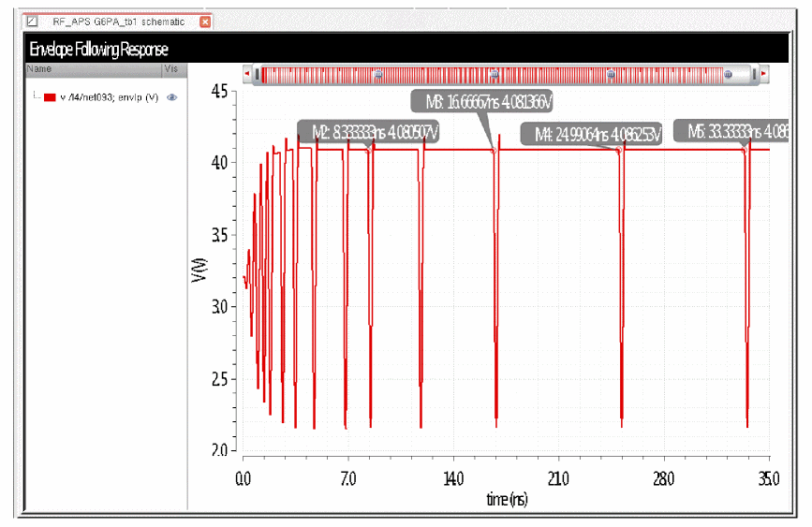
Task: Select the M4 24.99064ns marker label
Action: coord(591,135)
